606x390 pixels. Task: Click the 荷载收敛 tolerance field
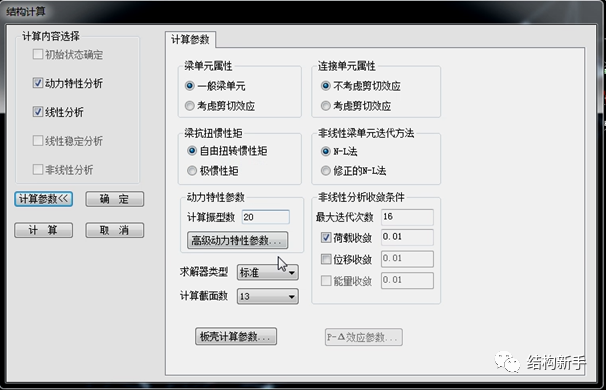click(x=407, y=237)
